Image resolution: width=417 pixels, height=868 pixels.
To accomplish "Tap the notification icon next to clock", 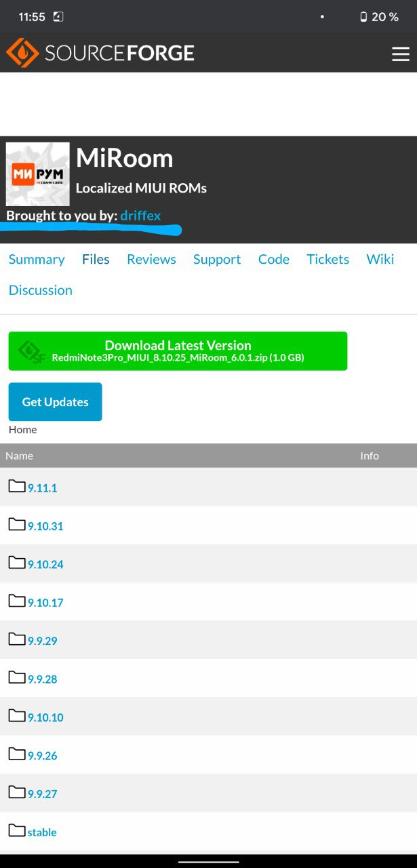I will [x=58, y=17].
